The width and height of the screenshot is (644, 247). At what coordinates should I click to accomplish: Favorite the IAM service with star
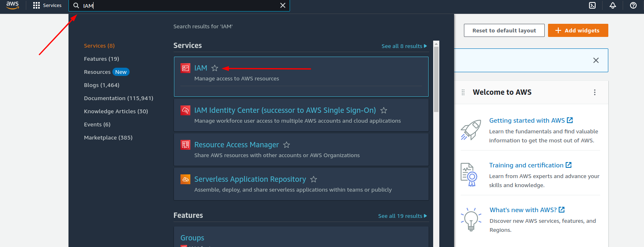point(215,68)
